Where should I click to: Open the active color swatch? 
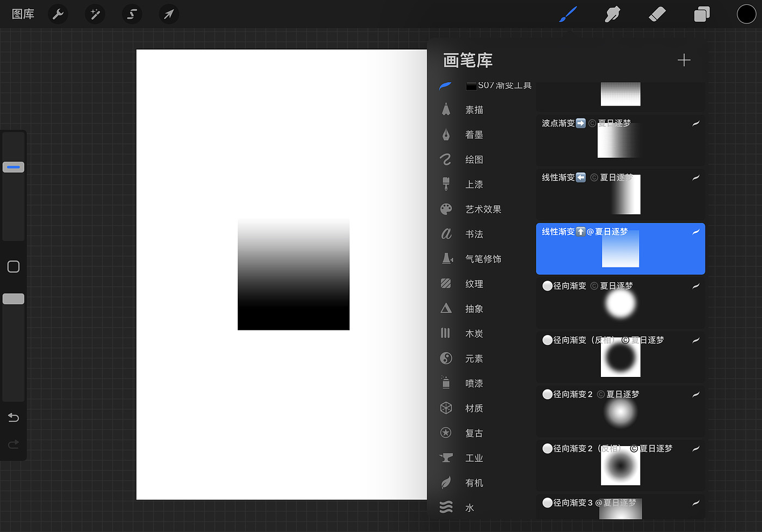(746, 14)
